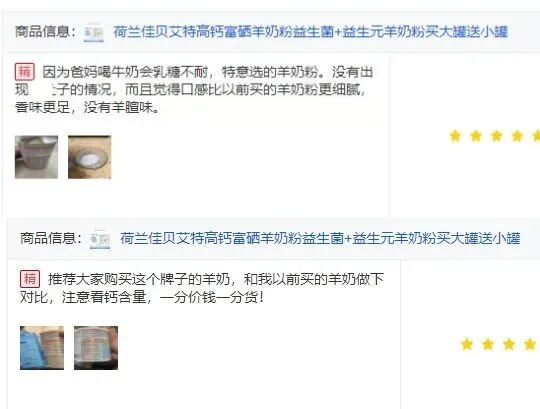Open second review's blue package photo
540x409 pixels.
coord(42,348)
